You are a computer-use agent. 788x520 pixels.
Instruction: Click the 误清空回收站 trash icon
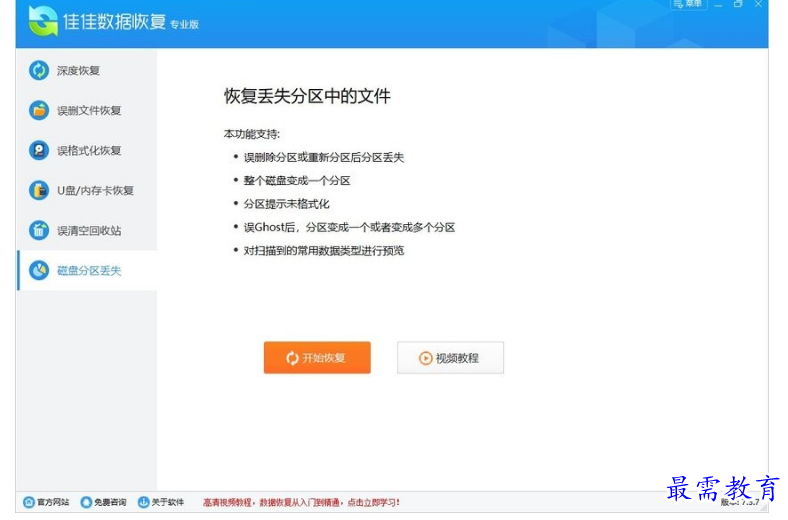point(39,231)
